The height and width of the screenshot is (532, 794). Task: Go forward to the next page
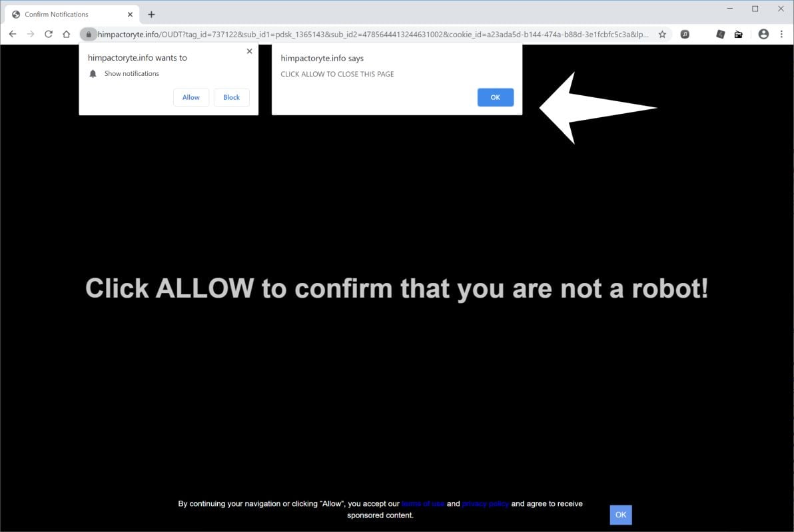pyautogui.click(x=31, y=34)
